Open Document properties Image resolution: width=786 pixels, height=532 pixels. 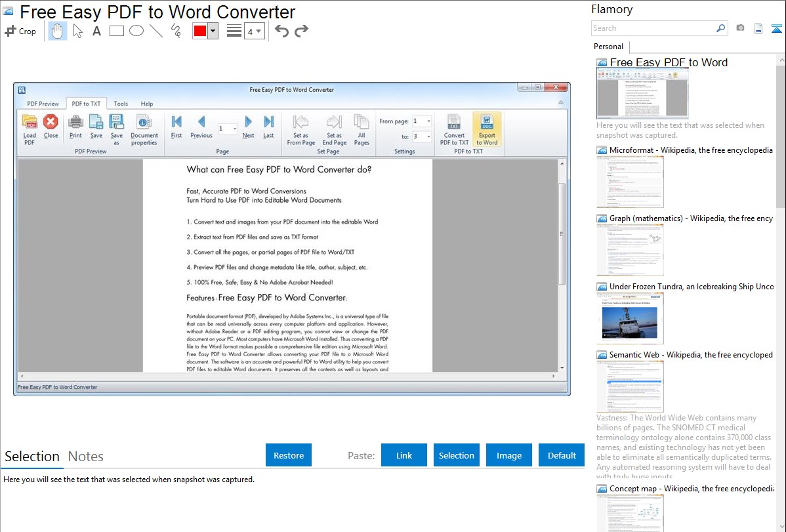(x=144, y=129)
